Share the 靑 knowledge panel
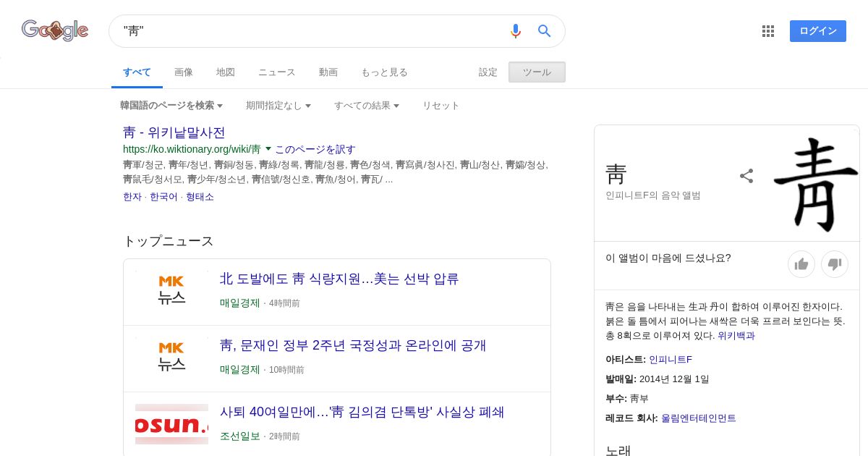The height and width of the screenshot is (456, 868). tap(746, 176)
